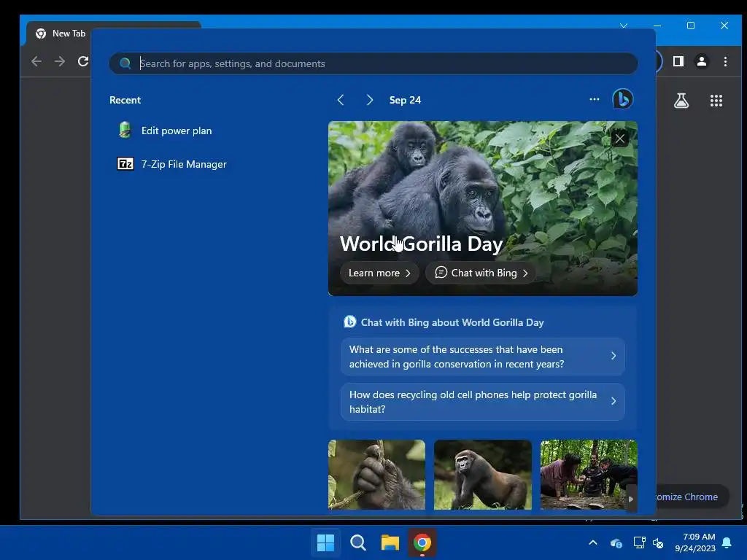Open Chrome profile avatar icon
The image size is (747, 560).
pos(702,61)
